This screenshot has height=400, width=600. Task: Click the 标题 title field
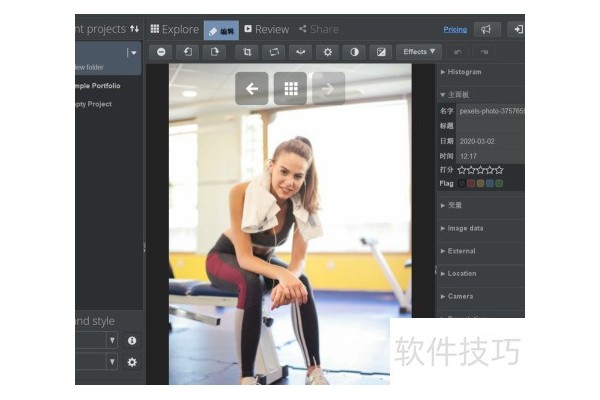[x=491, y=126]
